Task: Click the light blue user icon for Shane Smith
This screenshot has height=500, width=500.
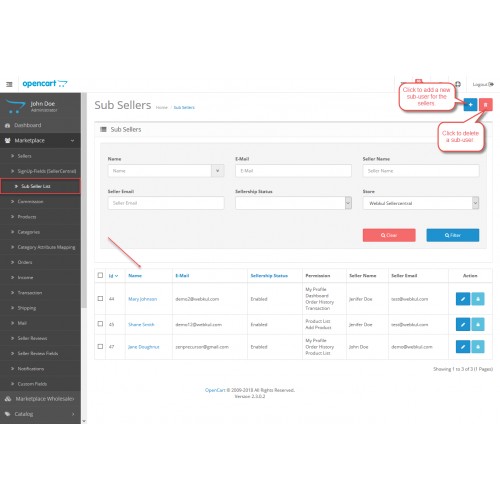Action: (x=478, y=324)
